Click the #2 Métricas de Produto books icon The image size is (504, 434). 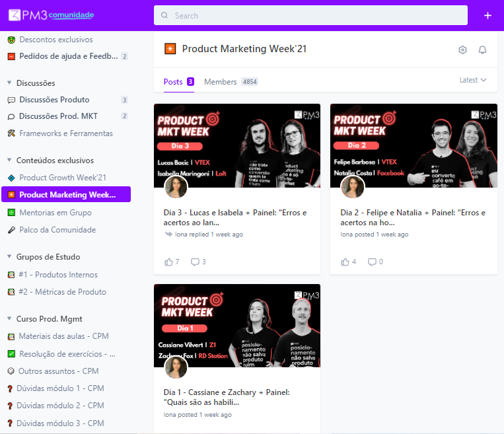point(11,292)
